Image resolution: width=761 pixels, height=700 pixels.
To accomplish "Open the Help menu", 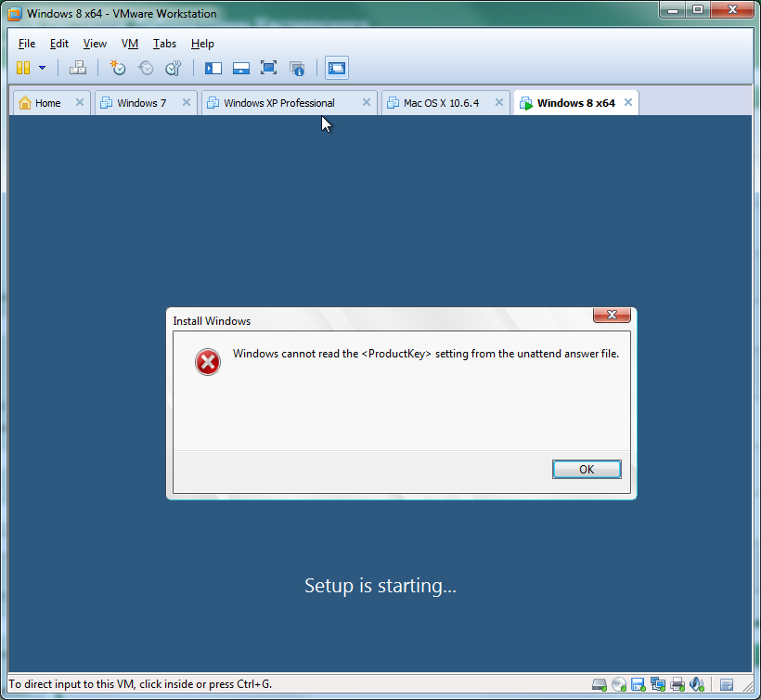I will pos(202,44).
